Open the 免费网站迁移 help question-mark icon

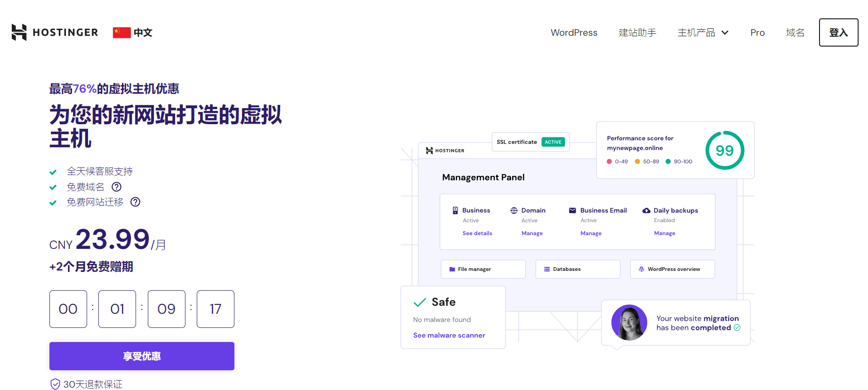pos(136,202)
